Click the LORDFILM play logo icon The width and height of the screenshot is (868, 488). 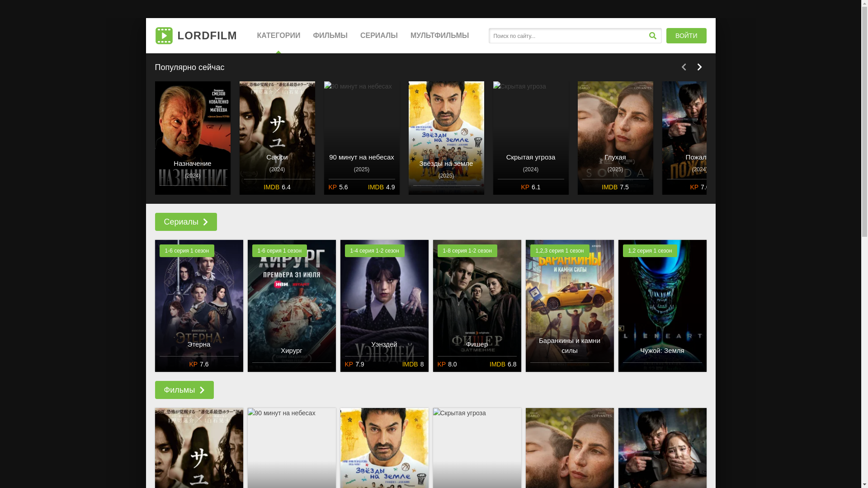164,36
